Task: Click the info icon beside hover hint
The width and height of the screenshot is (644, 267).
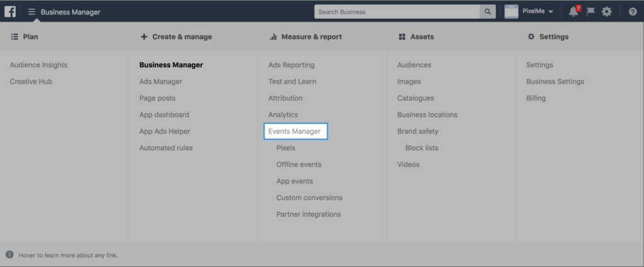Action: pos(9,254)
